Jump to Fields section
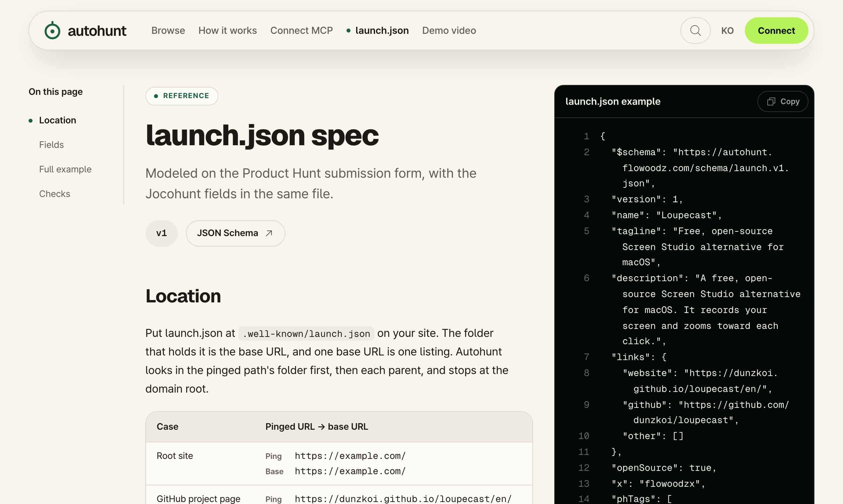The height and width of the screenshot is (504, 843). pos(51,145)
